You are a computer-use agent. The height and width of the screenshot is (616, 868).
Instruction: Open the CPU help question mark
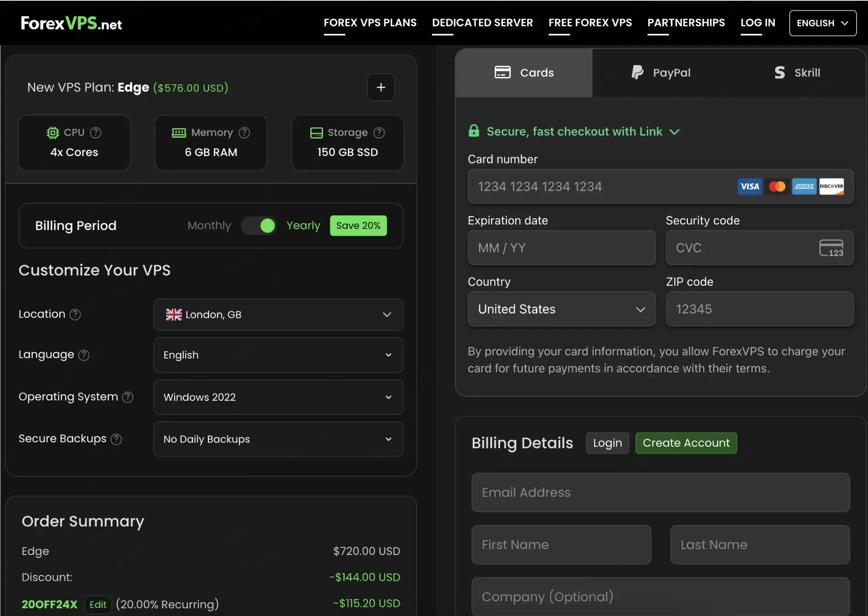click(96, 132)
